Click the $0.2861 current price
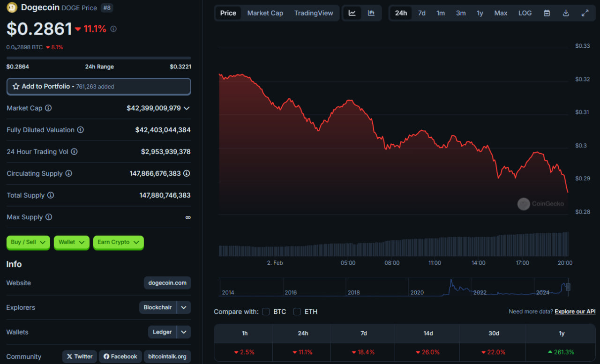Viewport: 600px width, 364px height. tap(39, 29)
